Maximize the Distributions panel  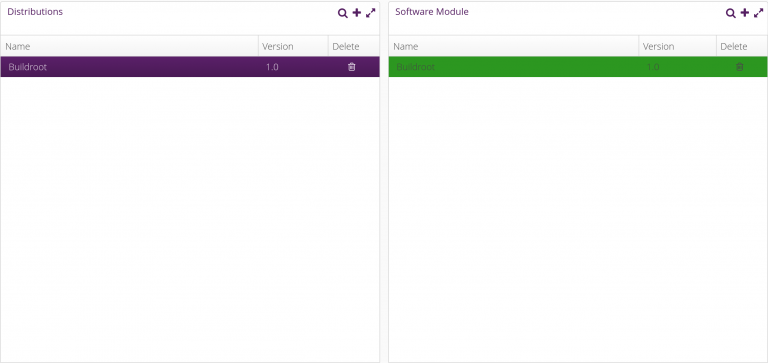371,13
